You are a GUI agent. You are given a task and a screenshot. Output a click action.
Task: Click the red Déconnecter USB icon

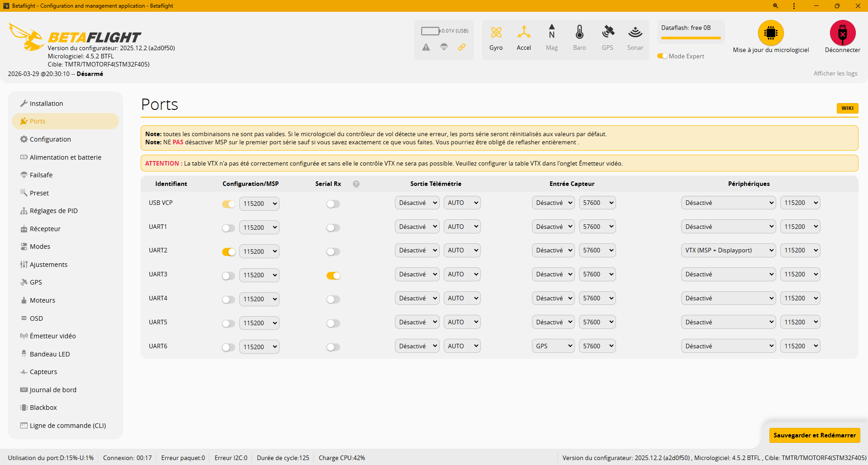click(842, 33)
